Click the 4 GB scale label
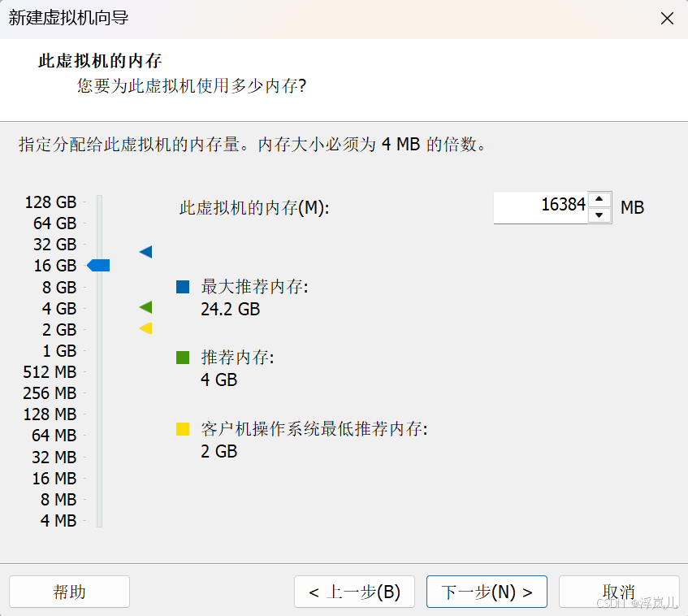This screenshot has height=616, width=688. pos(59,309)
